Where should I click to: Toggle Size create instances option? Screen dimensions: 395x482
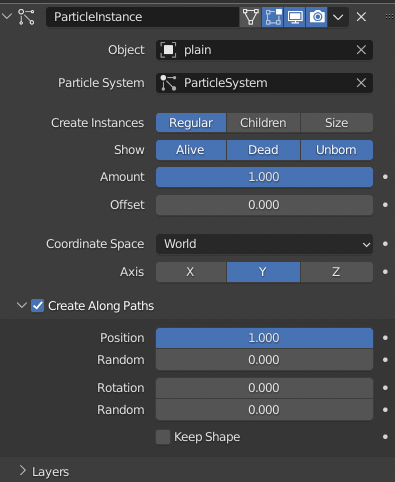click(337, 123)
